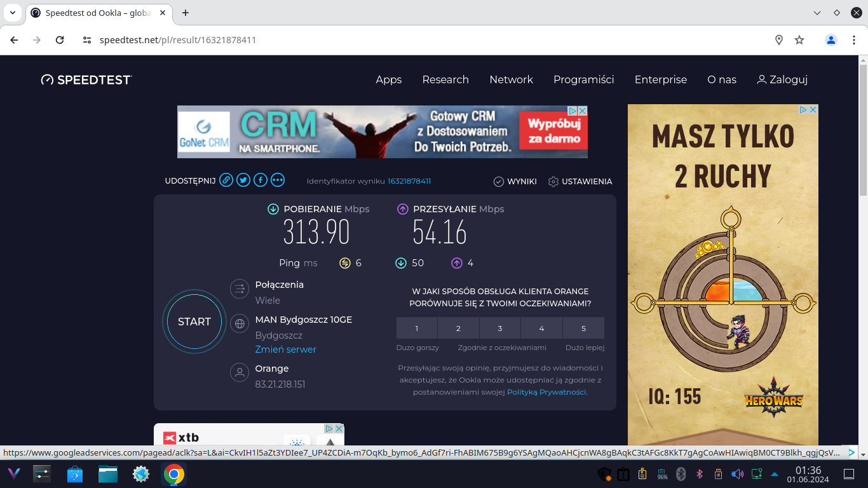
Task: Open Polityką Prywatności link
Action: tap(547, 392)
